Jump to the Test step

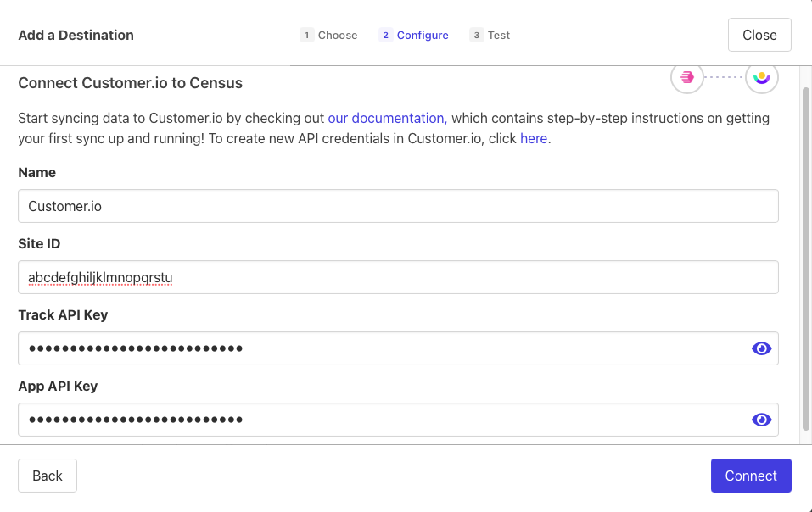tap(490, 35)
